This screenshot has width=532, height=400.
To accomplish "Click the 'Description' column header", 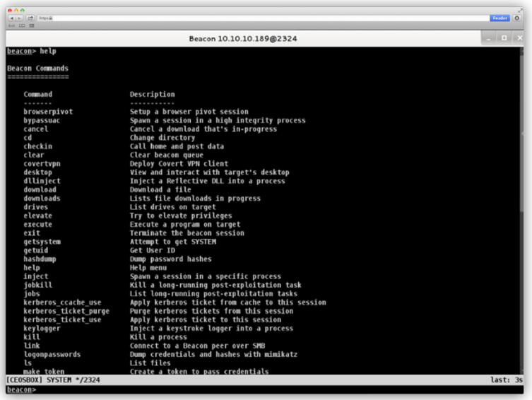I will pos(153,94).
